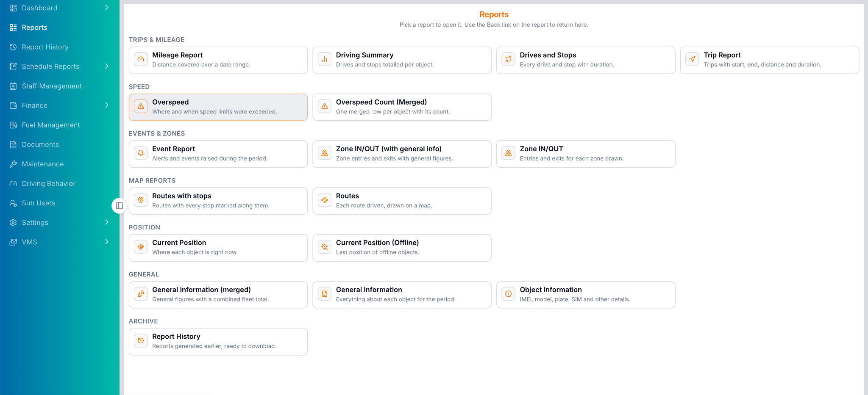Expand the Schedule Reports chevron

coord(107,66)
